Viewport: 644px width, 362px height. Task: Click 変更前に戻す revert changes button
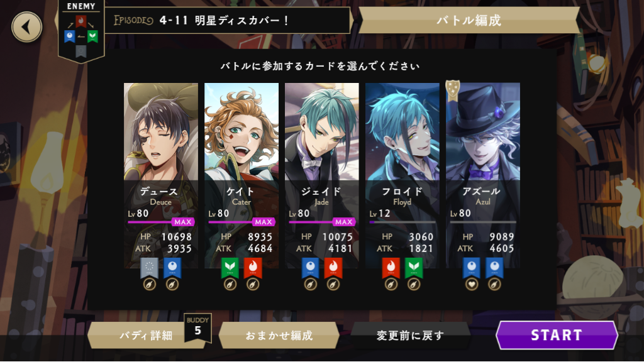coord(410,336)
